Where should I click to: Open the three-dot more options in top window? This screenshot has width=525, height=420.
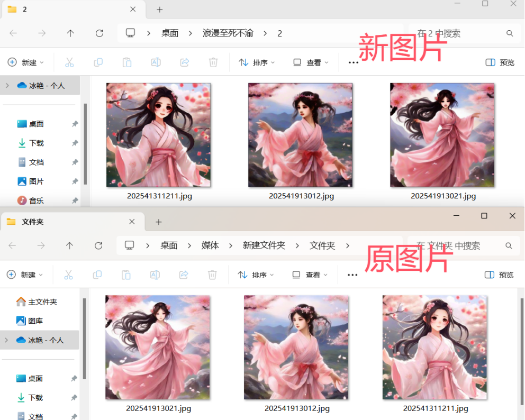click(x=354, y=62)
